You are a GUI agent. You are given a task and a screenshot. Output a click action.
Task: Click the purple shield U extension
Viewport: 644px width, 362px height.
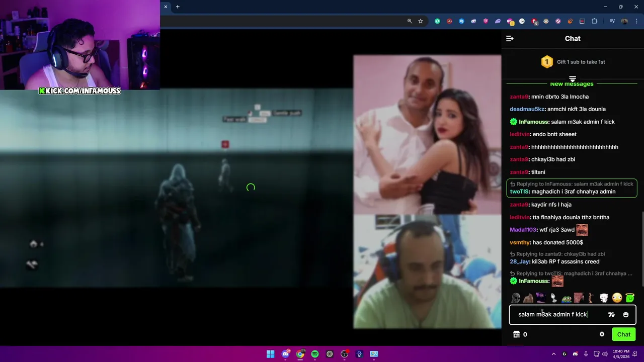pyautogui.click(x=486, y=21)
